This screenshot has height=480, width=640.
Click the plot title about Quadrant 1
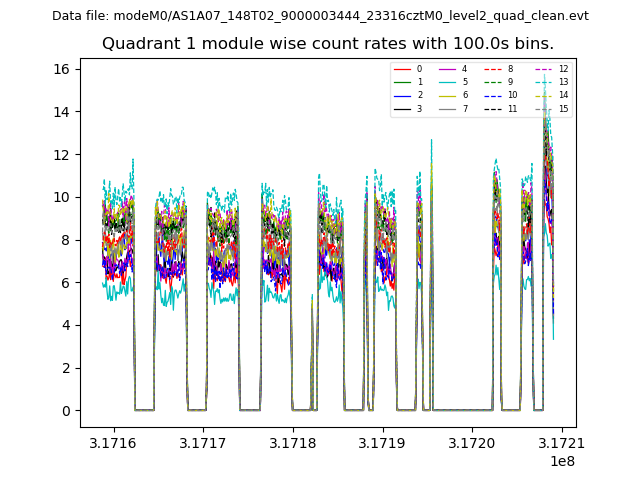[328, 44]
